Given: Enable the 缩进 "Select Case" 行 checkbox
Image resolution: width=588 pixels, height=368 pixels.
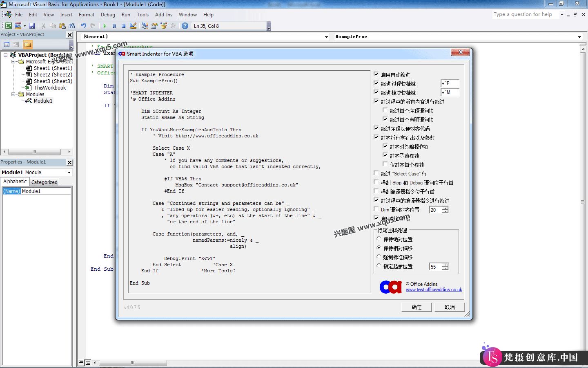Looking at the screenshot, I should (376, 173).
